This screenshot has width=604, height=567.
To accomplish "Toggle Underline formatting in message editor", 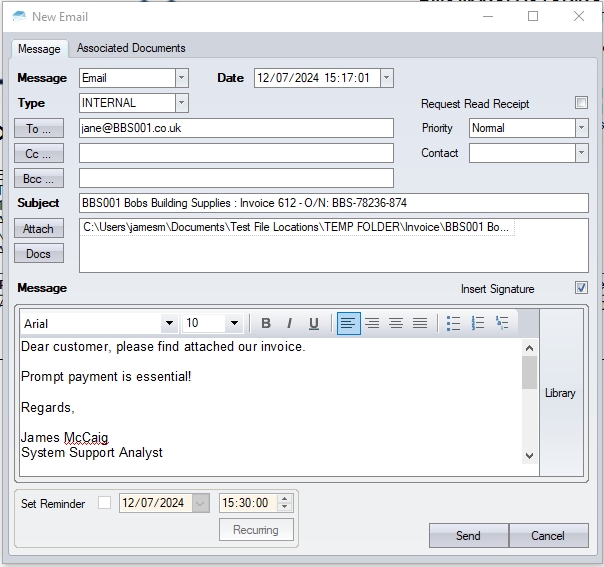I will [314, 323].
